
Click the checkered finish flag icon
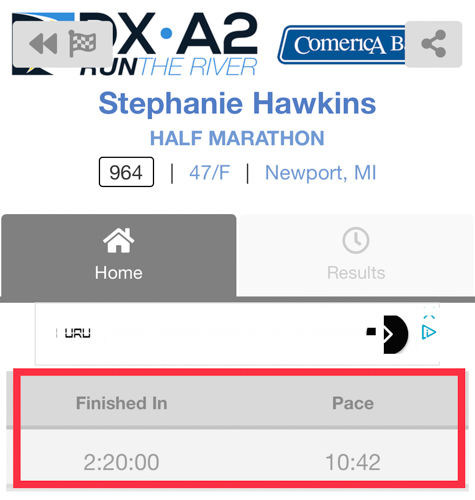click(x=82, y=43)
